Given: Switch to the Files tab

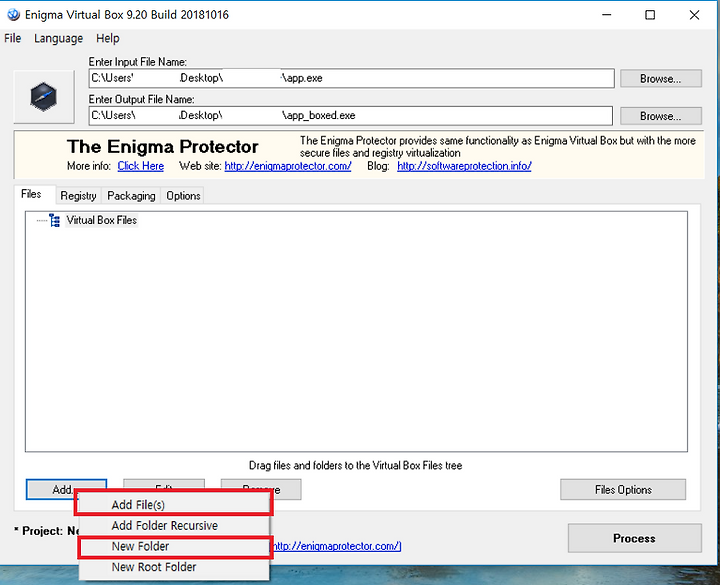Looking at the screenshot, I should [31, 194].
